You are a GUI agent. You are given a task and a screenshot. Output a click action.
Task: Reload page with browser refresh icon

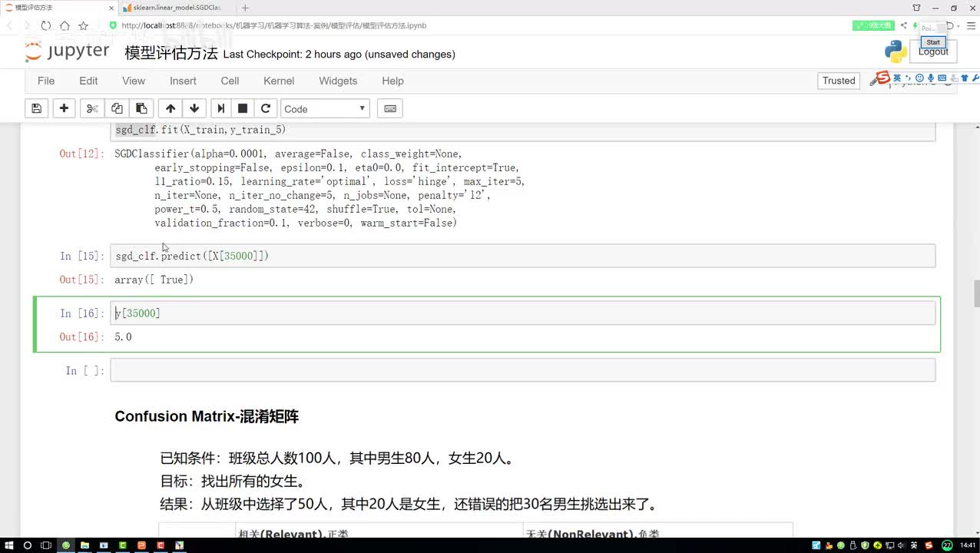[46, 25]
